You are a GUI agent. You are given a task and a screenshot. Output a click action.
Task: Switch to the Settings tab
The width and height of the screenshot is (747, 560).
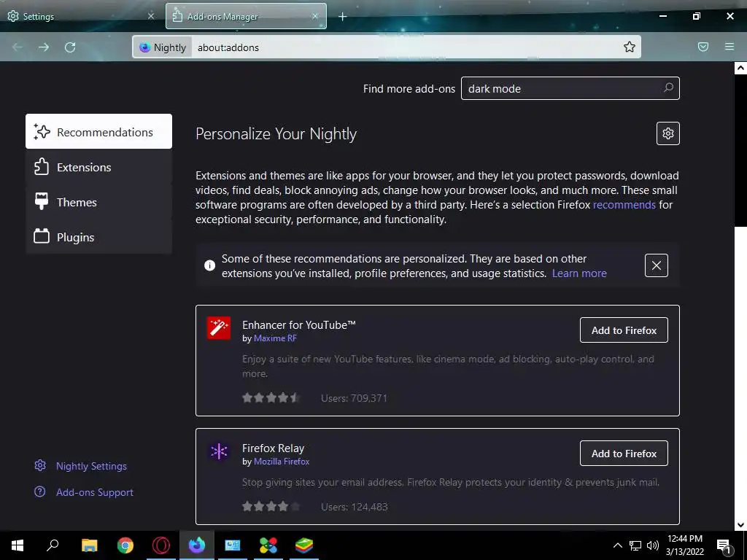[81, 16]
